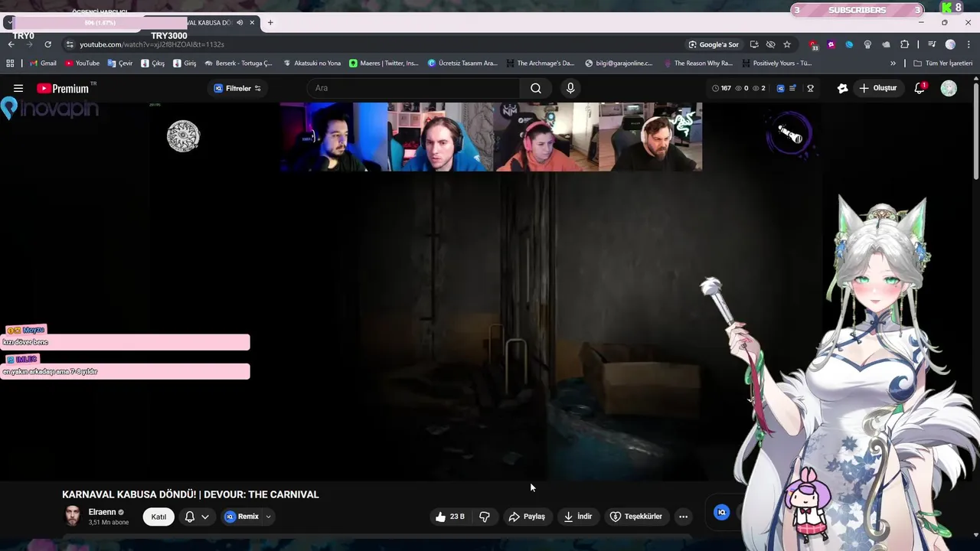Open the Çevir bookmark
The width and height of the screenshot is (980, 551).
pyautogui.click(x=120, y=64)
